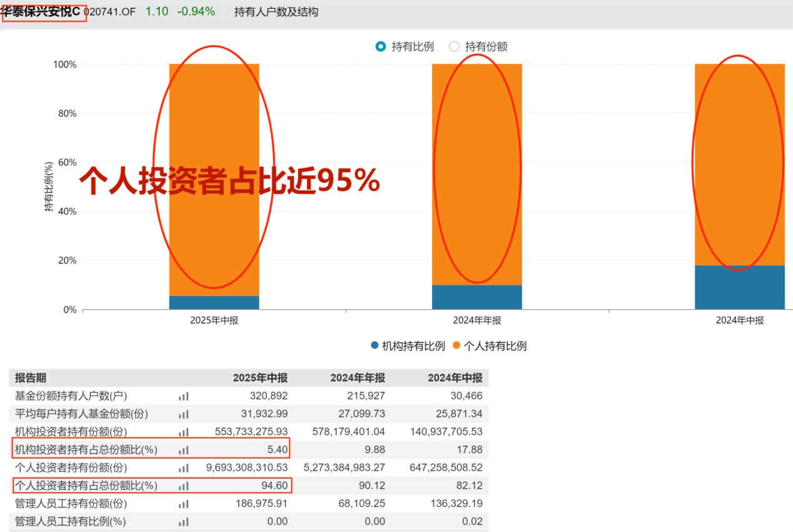Click the fund code 020741.OF

click(111, 12)
